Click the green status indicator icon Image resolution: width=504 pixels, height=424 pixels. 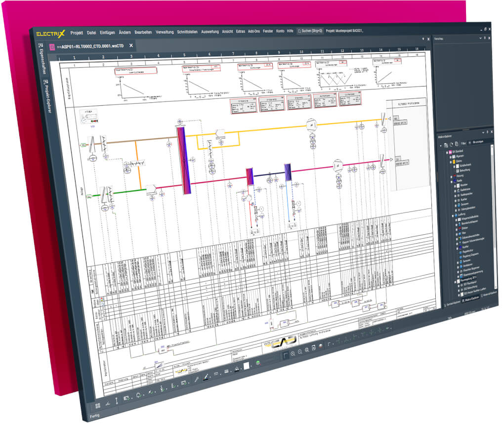[x=257, y=364]
